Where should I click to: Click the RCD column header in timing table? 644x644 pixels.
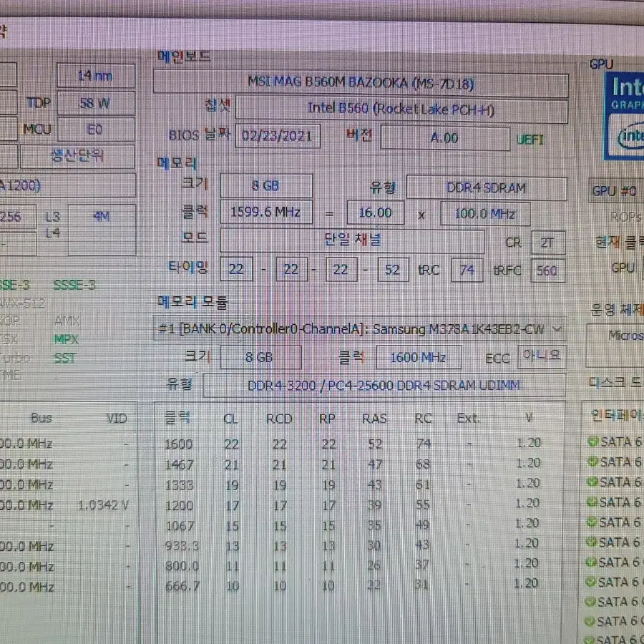pos(279,419)
